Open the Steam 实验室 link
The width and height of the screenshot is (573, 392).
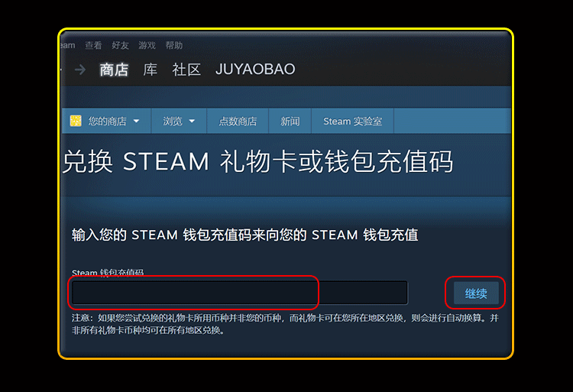point(353,121)
